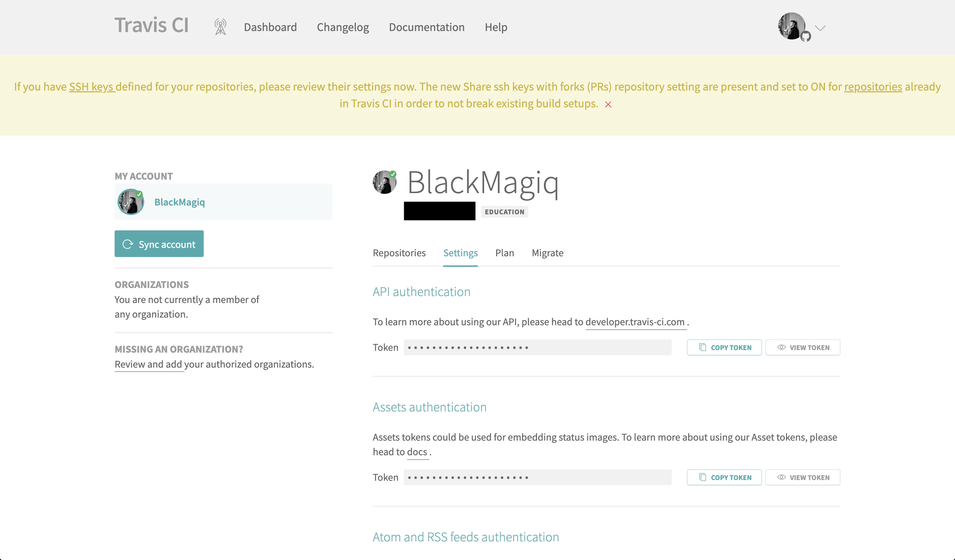Expand the profile menu chevron
Screen dimensions: 955x560
820,28
